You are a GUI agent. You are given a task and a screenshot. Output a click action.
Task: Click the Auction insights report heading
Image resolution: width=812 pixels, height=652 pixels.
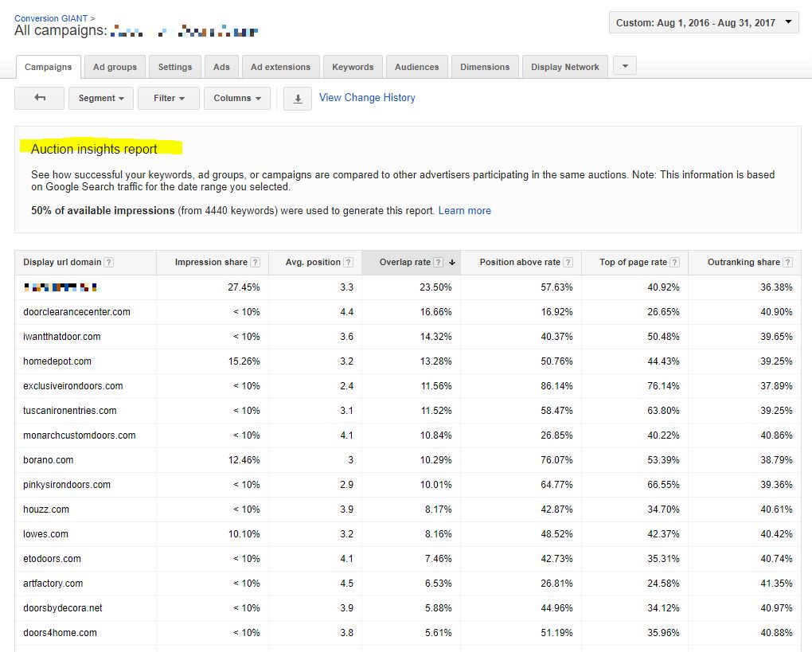pyautogui.click(x=94, y=149)
